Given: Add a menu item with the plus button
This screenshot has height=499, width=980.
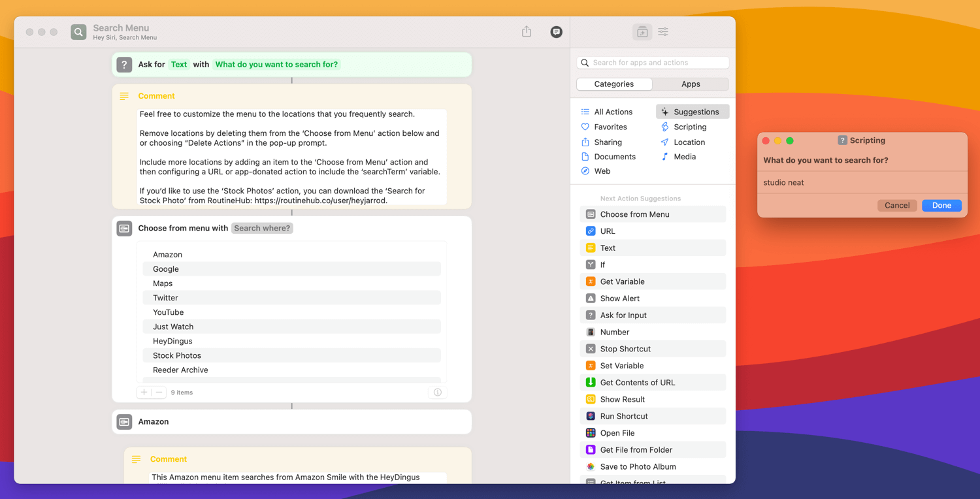Looking at the screenshot, I should [x=144, y=393].
